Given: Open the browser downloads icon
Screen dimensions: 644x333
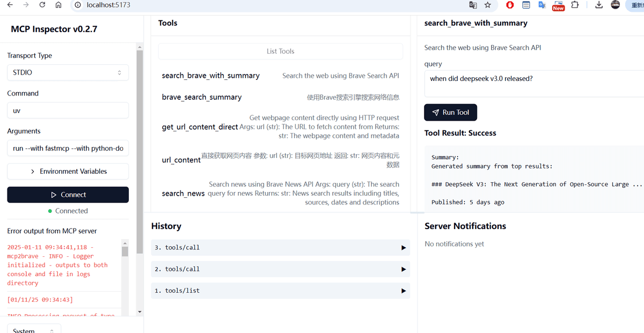Looking at the screenshot, I should point(599,5).
